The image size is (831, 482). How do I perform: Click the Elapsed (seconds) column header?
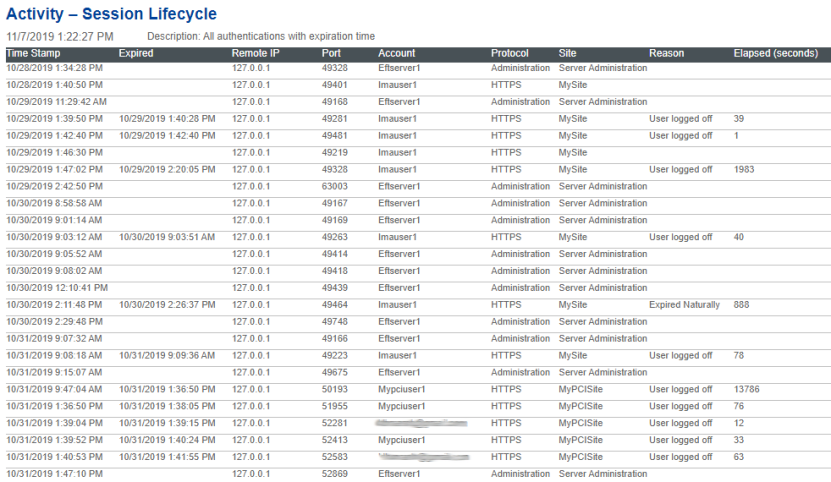point(775,53)
